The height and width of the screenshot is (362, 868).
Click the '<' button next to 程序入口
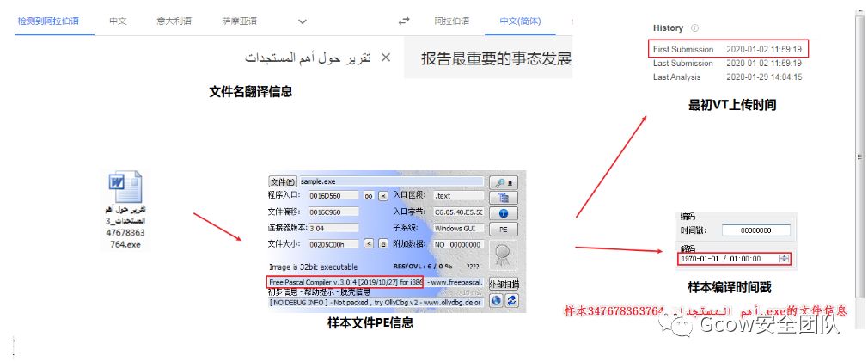point(383,196)
